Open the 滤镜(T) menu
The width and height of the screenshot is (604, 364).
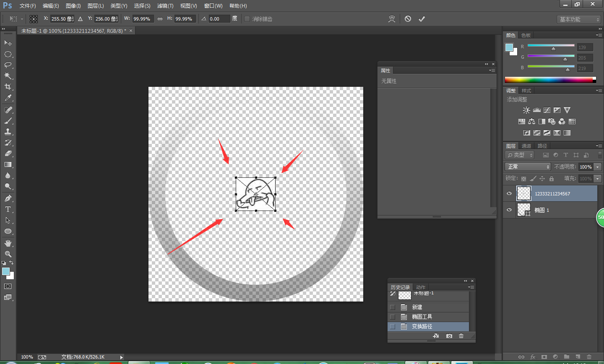[x=165, y=6]
